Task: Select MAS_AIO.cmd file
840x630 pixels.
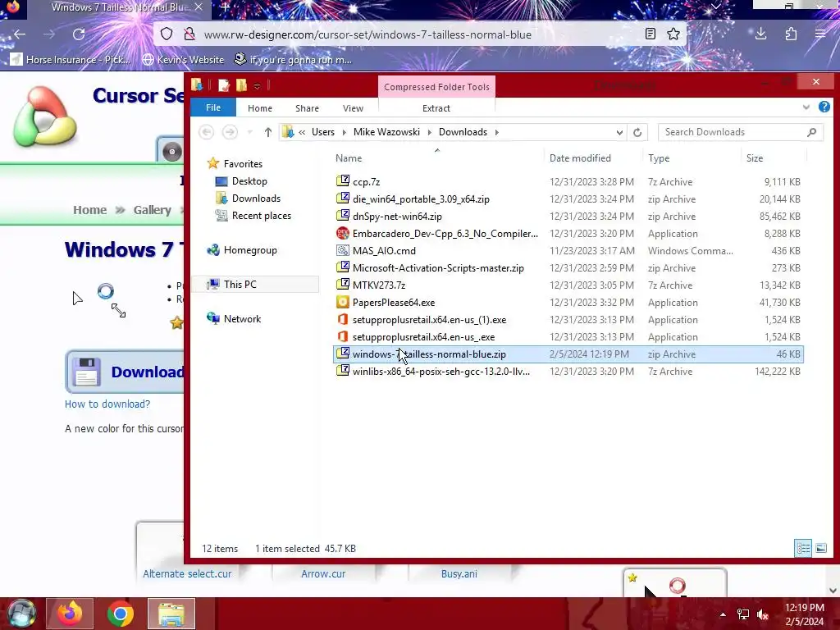Action: click(384, 251)
